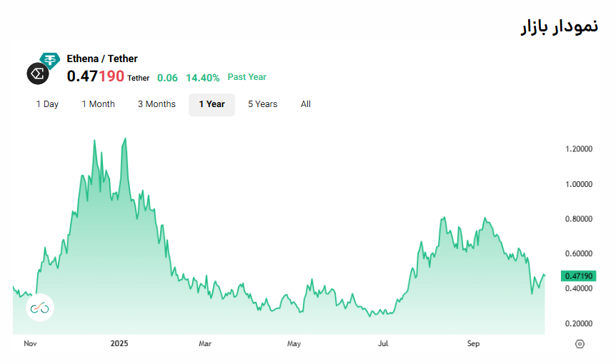Click the Past Year label
The width and height of the screenshot is (616, 364).
click(247, 77)
